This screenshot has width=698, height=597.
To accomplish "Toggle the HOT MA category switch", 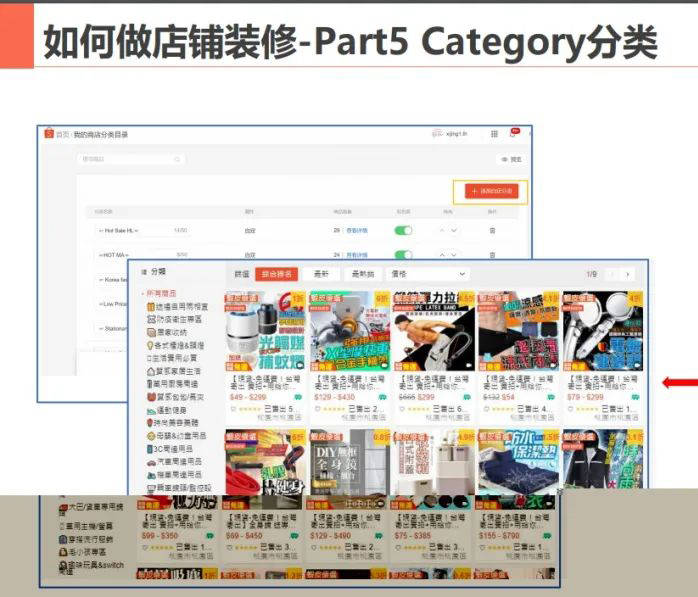I will click(x=403, y=255).
